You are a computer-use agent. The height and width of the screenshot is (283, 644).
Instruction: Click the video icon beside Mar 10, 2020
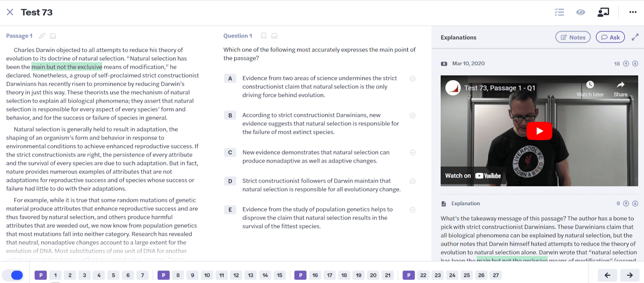[x=444, y=64]
